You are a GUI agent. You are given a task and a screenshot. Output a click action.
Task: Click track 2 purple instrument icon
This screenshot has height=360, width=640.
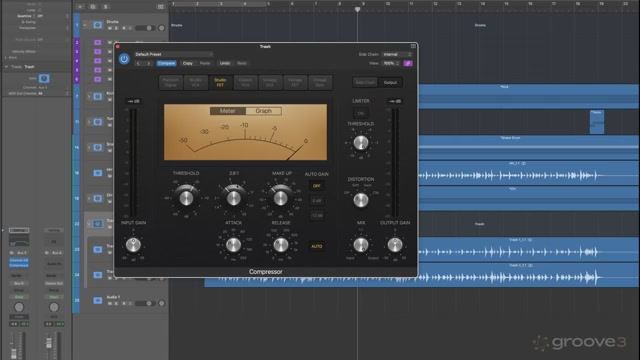coord(98,42)
